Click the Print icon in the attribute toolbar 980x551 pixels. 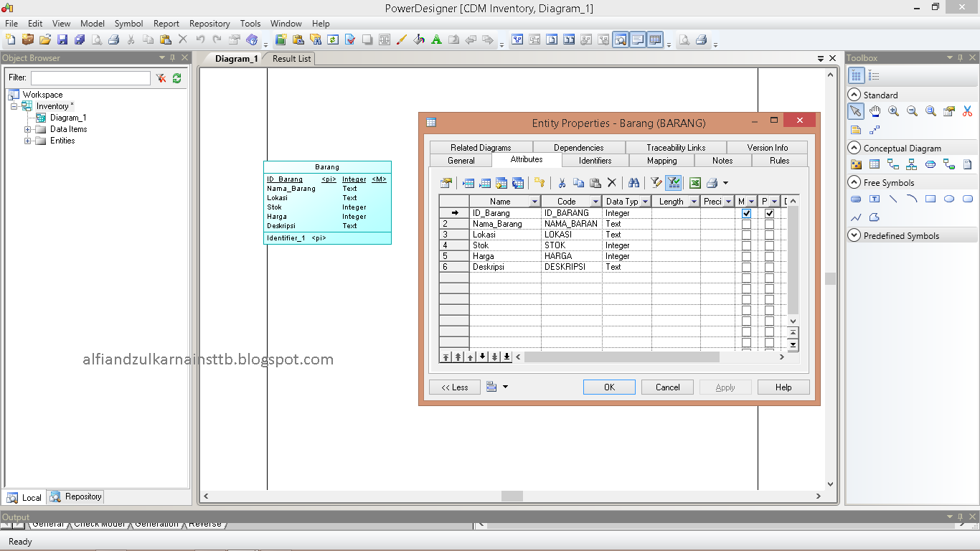coord(711,182)
